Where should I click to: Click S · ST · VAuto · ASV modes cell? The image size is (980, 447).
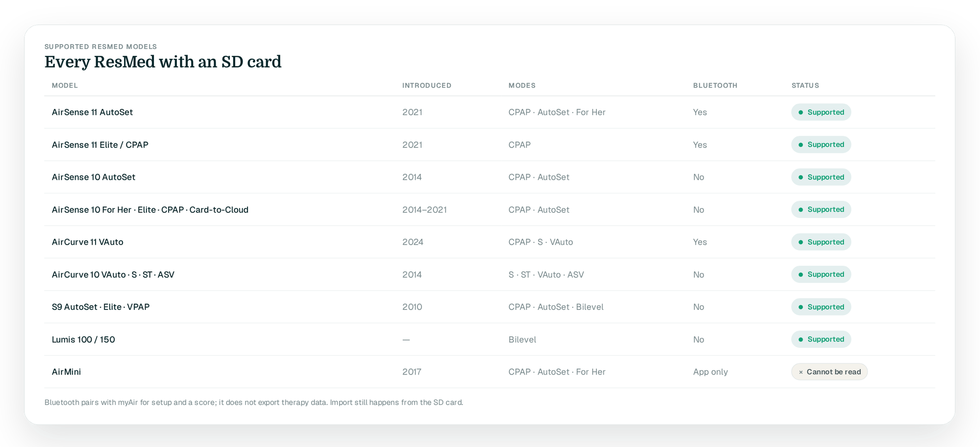point(546,274)
